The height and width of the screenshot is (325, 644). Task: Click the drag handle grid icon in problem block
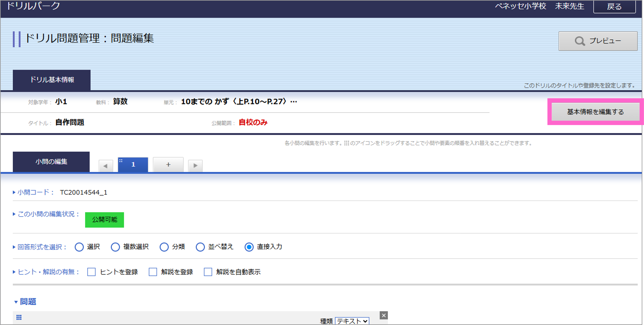tap(19, 317)
